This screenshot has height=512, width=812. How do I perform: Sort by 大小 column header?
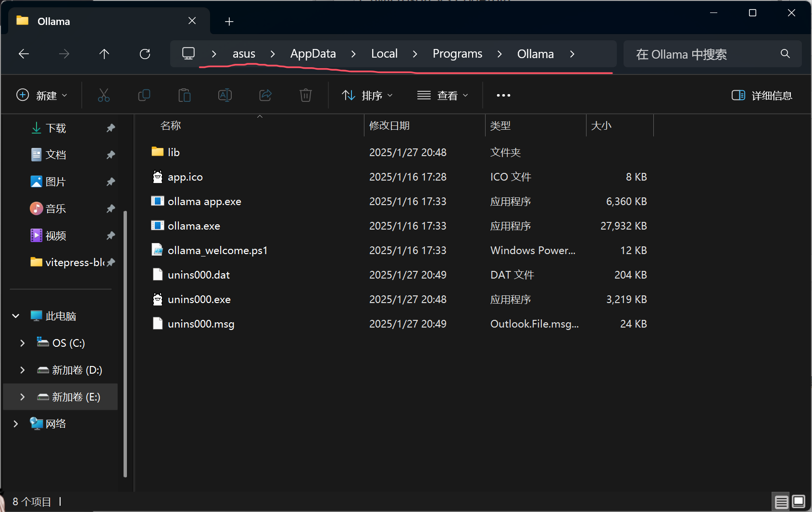601,125
